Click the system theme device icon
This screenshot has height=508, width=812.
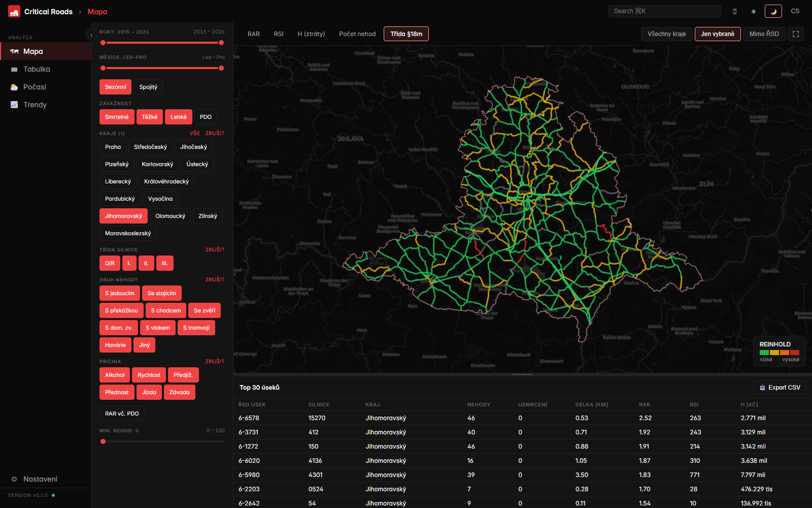[734, 11]
